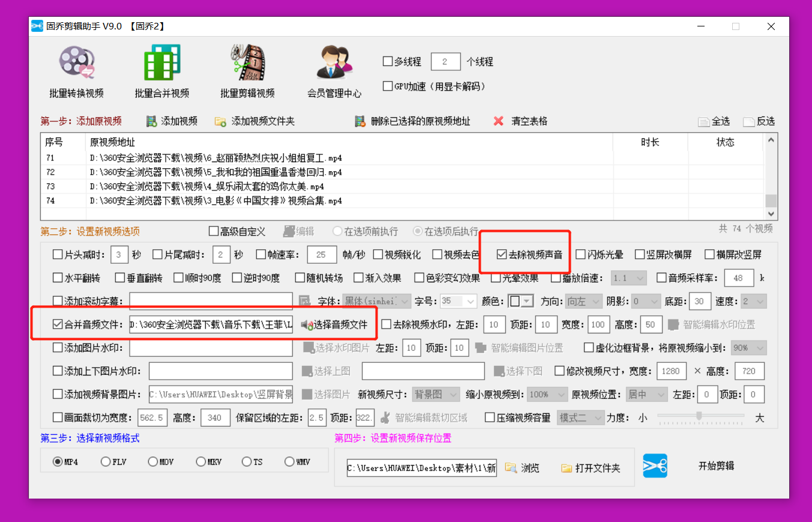
Task: Click the 选择上图 icon
Action: pos(307,371)
